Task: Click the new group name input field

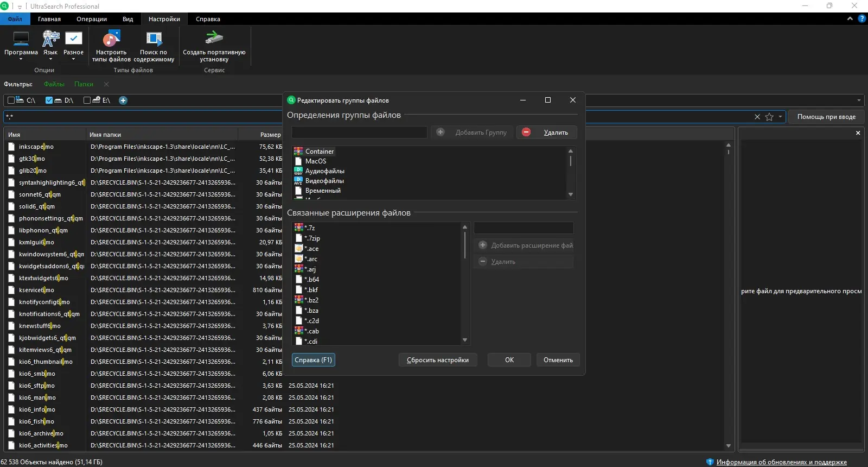Action: (359, 132)
